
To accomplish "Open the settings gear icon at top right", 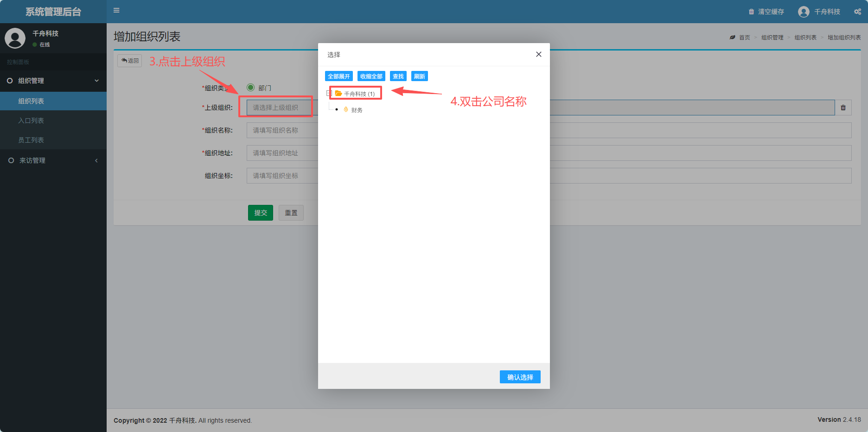I will click(x=857, y=12).
